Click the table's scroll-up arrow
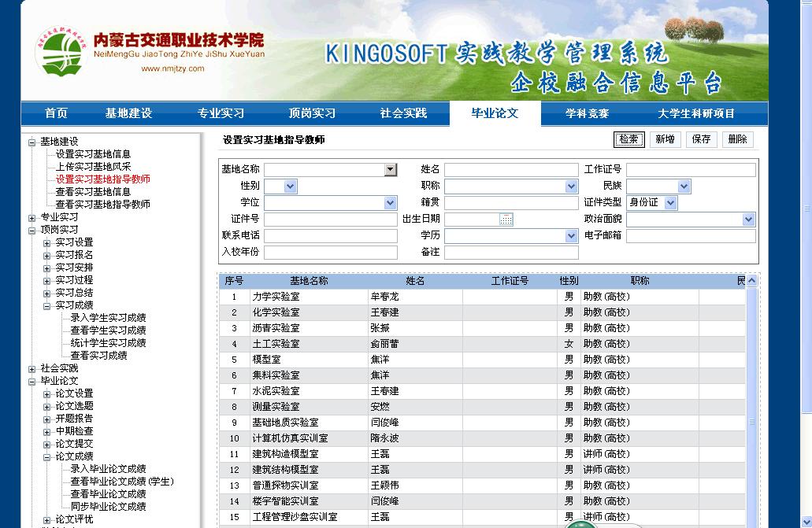This screenshot has height=528, width=812. point(752,281)
